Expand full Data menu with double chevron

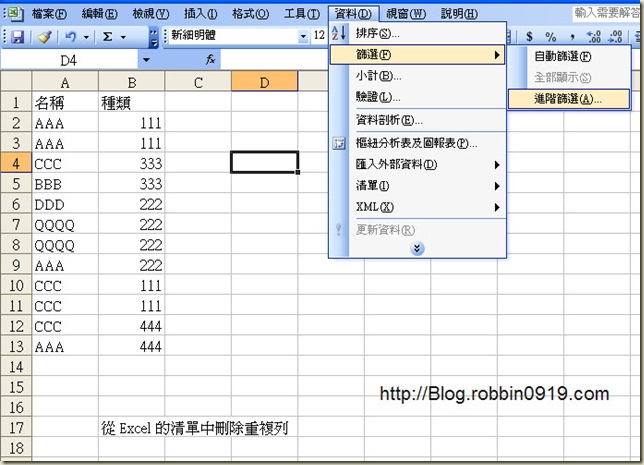pos(417,248)
